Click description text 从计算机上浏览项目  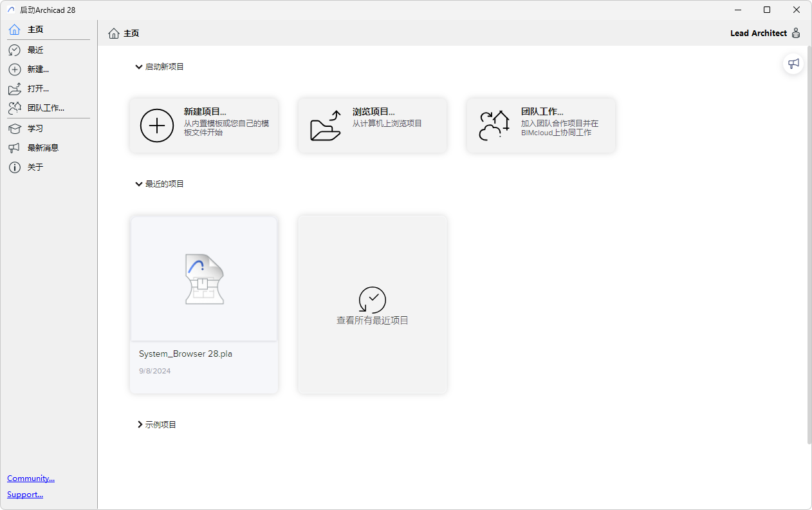(387, 124)
